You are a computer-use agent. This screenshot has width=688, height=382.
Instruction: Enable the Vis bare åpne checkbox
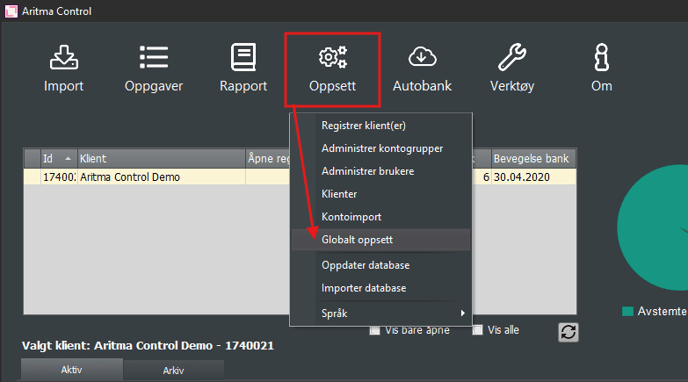tap(375, 330)
